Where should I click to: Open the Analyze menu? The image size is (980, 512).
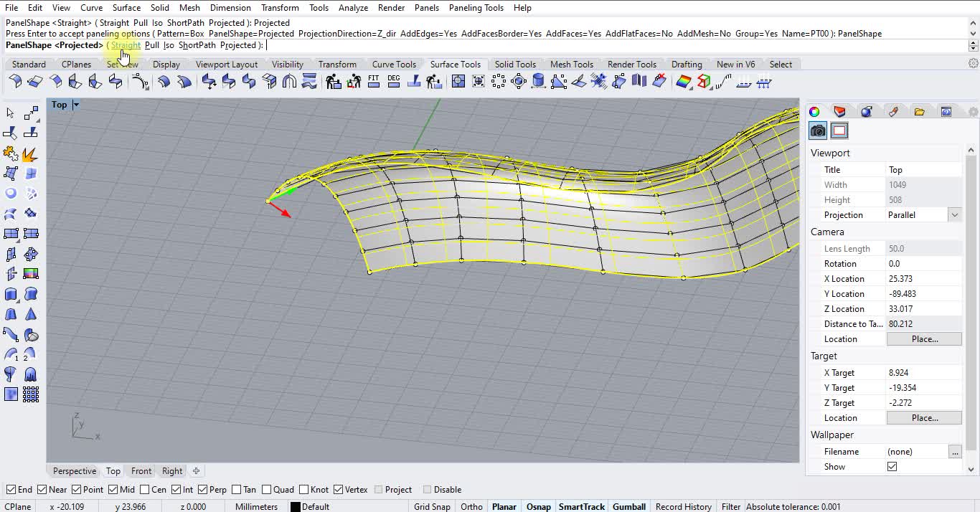click(x=353, y=8)
